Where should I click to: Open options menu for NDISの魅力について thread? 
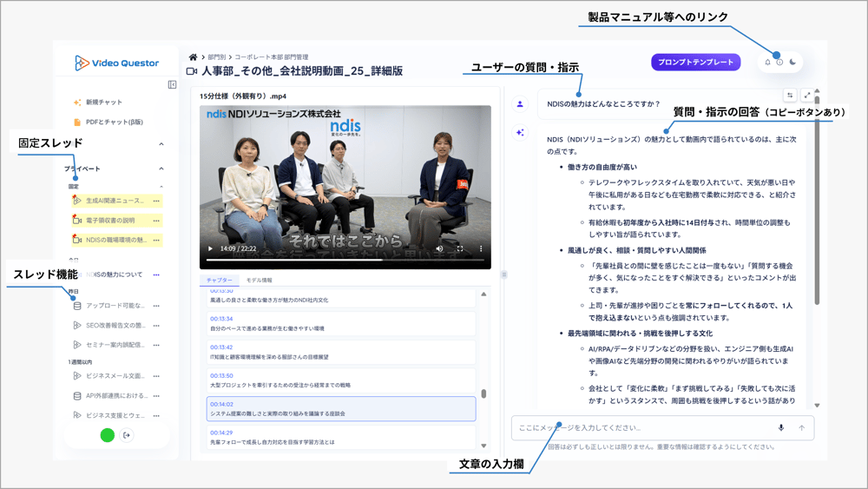[x=156, y=274]
